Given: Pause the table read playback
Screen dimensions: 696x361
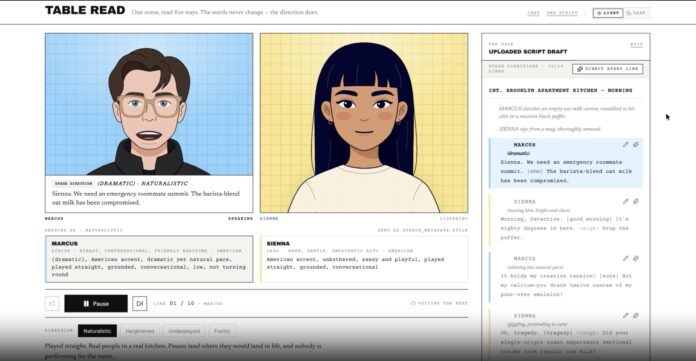Looking at the screenshot, I should point(96,304).
